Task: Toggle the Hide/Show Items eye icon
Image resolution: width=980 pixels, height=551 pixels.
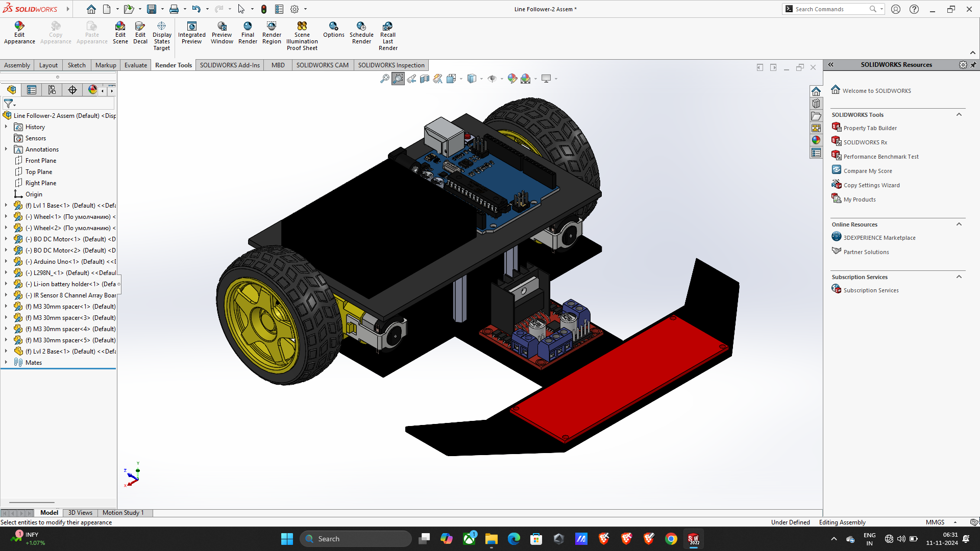Action: [x=492, y=79]
